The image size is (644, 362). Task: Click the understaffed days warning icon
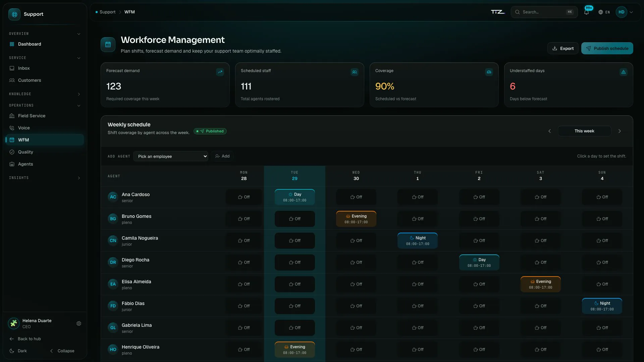(624, 72)
